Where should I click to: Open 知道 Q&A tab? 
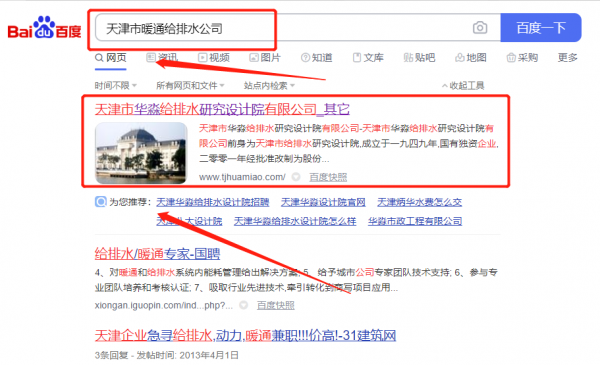(316, 58)
